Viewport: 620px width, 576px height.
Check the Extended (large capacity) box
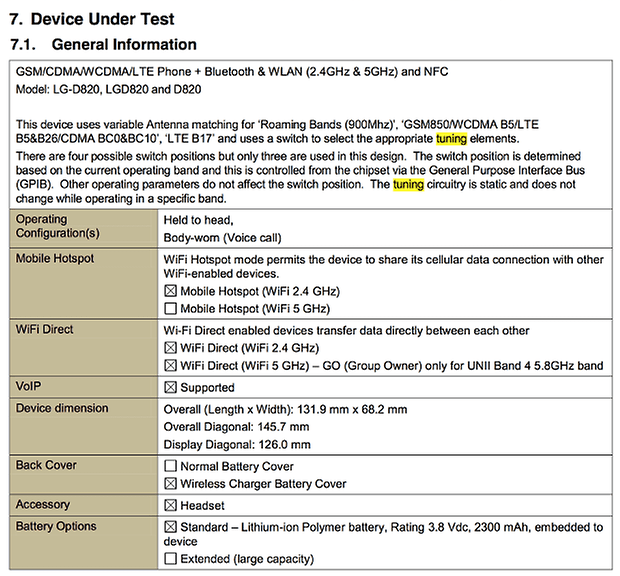point(170,559)
